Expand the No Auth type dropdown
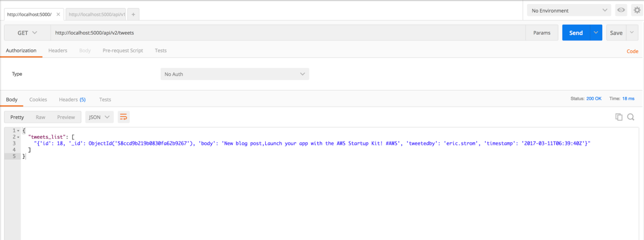Screen dimensions: 644x240 [x=235, y=74]
